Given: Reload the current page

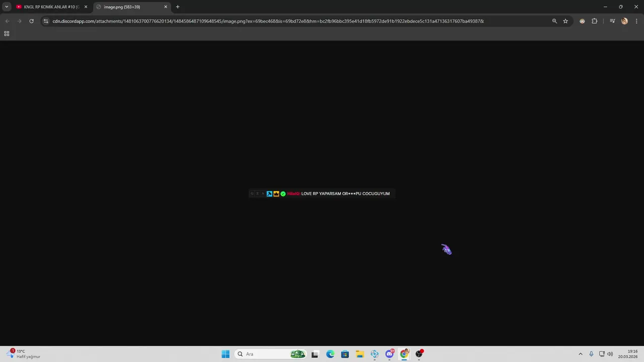Looking at the screenshot, I should [31, 21].
